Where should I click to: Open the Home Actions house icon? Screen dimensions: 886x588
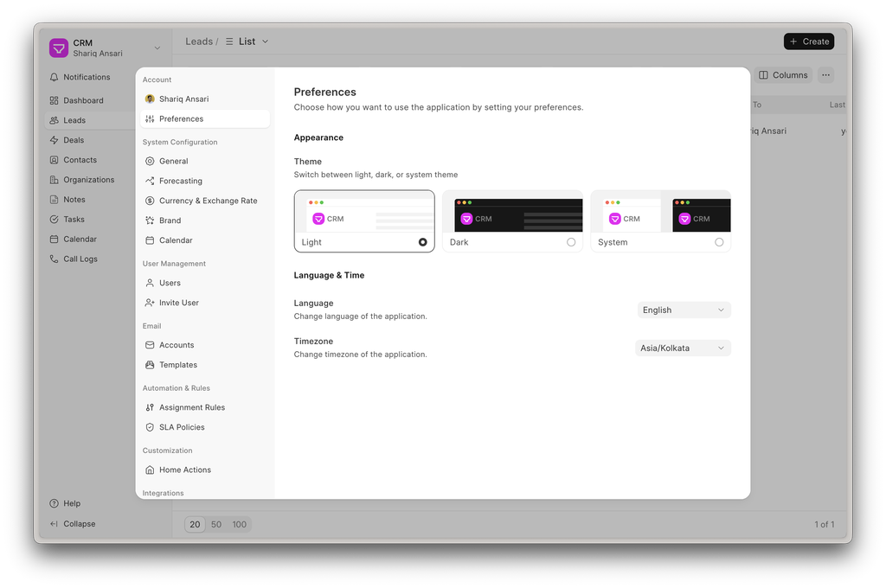[150, 470]
